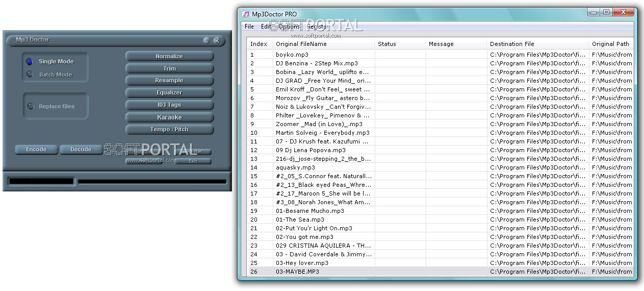Open the File menu in Mp3Doctor PRO
Screen dimensions: 644x291
click(249, 27)
